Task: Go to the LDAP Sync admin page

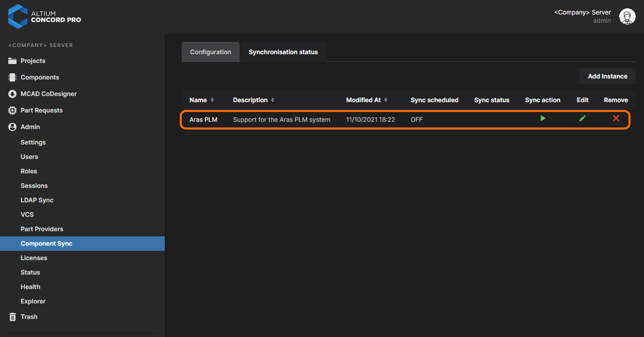Action: tap(37, 200)
